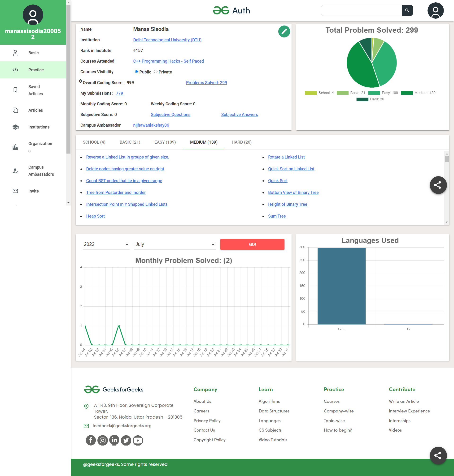Select the Public courses visibility radio
The width and height of the screenshot is (454, 476).
point(136,72)
